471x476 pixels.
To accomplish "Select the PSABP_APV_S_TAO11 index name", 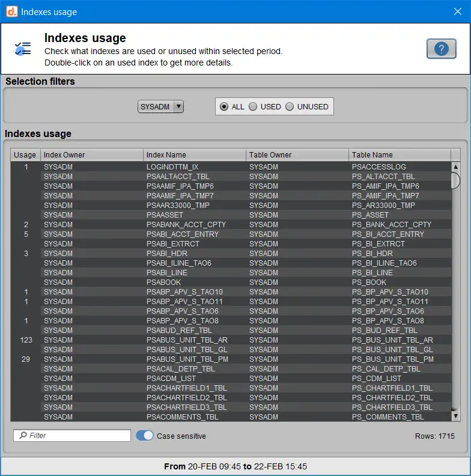I will point(184,302).
